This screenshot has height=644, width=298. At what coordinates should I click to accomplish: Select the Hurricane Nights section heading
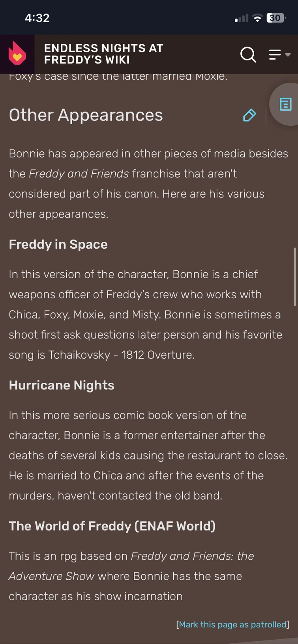coord(61,385)
